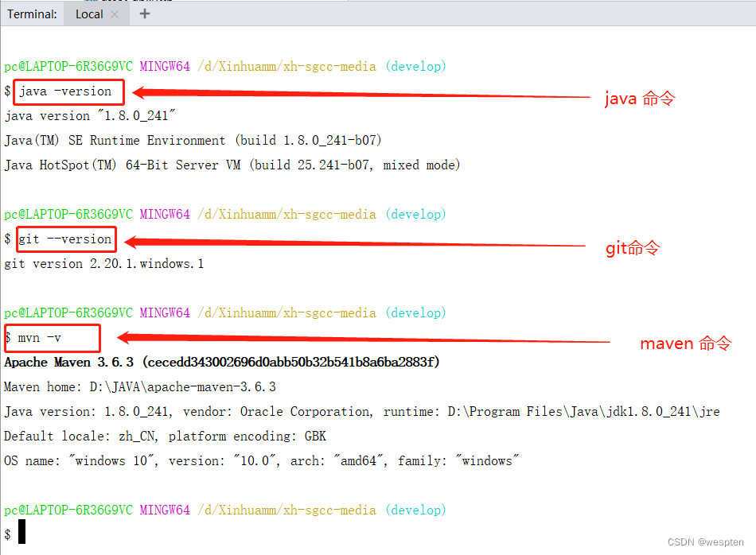
Task: Click the 'Java(TM) SE Runtime Environment' line
Action: pos(193,140)
